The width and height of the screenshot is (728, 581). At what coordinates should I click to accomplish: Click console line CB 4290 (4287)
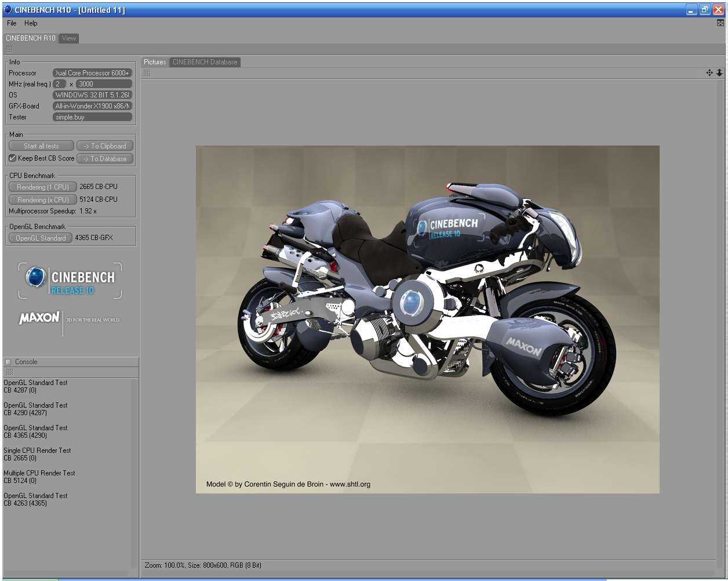[26, 413]
